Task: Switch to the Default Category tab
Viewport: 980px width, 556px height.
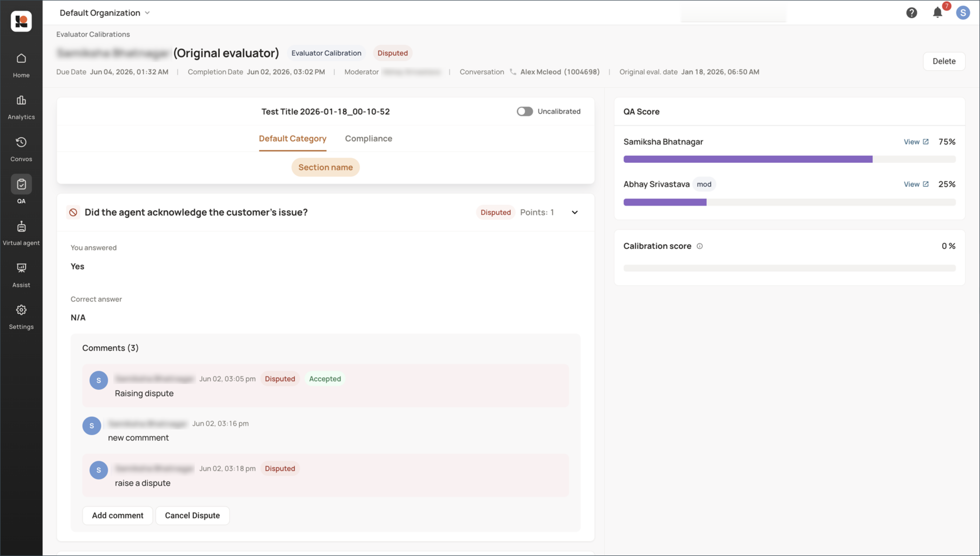Action: click(293, 139)
